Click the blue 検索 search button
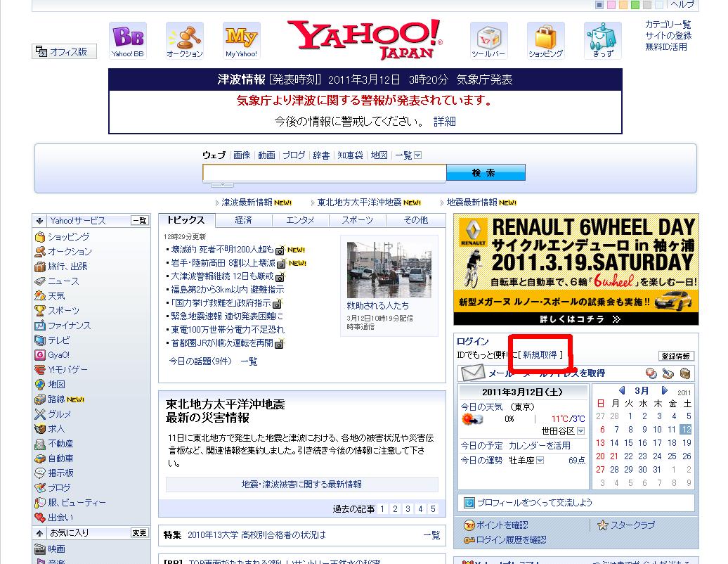 pyautogui.click(x=486, y=172)
